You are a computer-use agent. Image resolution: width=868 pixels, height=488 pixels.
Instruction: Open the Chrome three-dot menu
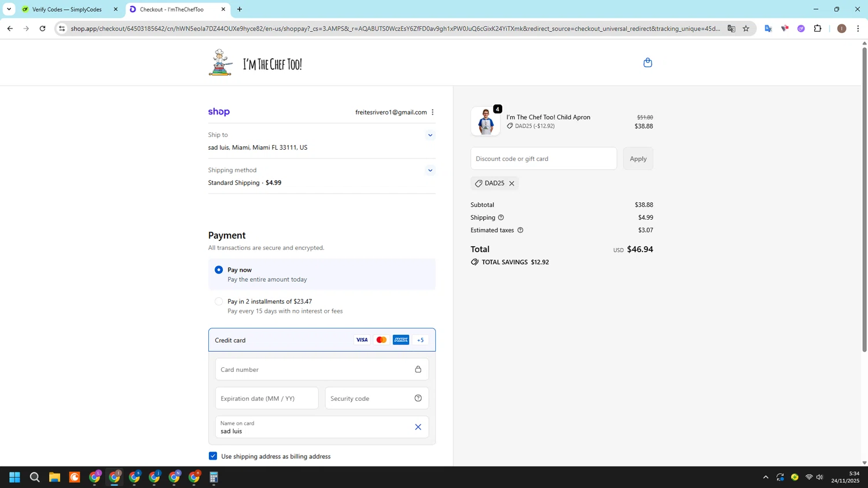click(858, 28)
